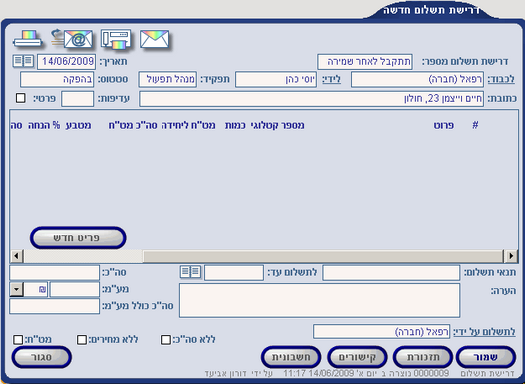Screen dimensions: 525x384
Task: Open the לתשלום על ידי link
Action: [x=484, y=331]
